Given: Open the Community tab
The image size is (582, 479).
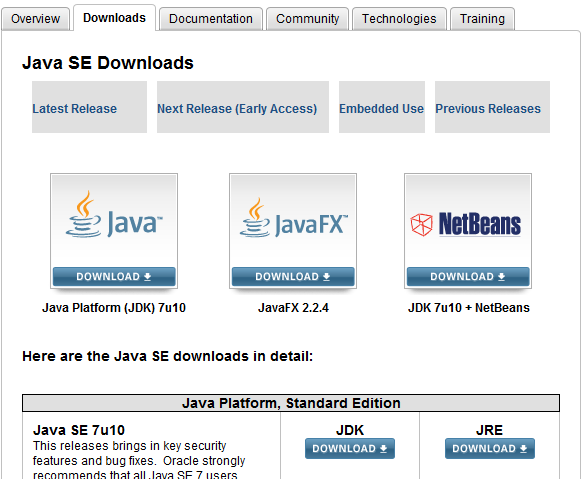Looking at the screenshot, I should [308, 19].
